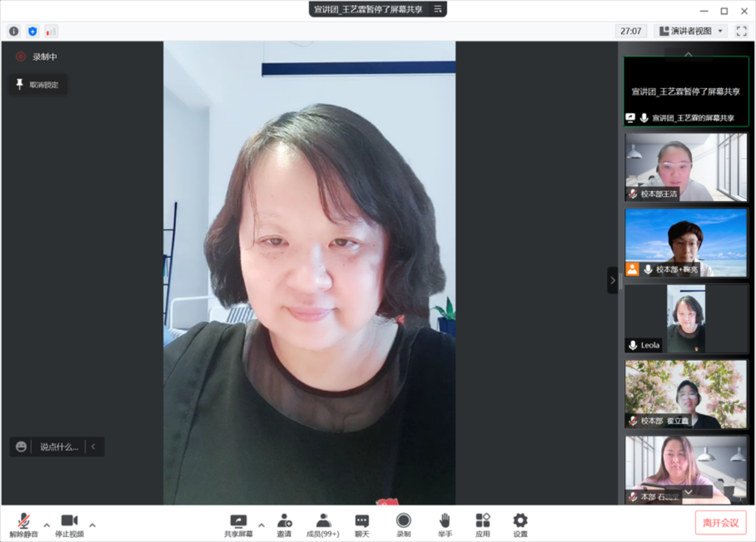Open the menu icon beside the sharing title
756x542 pixels.
pyautogui.click(x=437, y=9)
